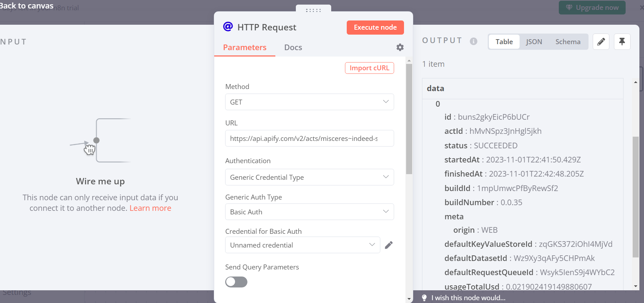
Task: Edit the Basic Auth credential with pencil
Action: 389,245
